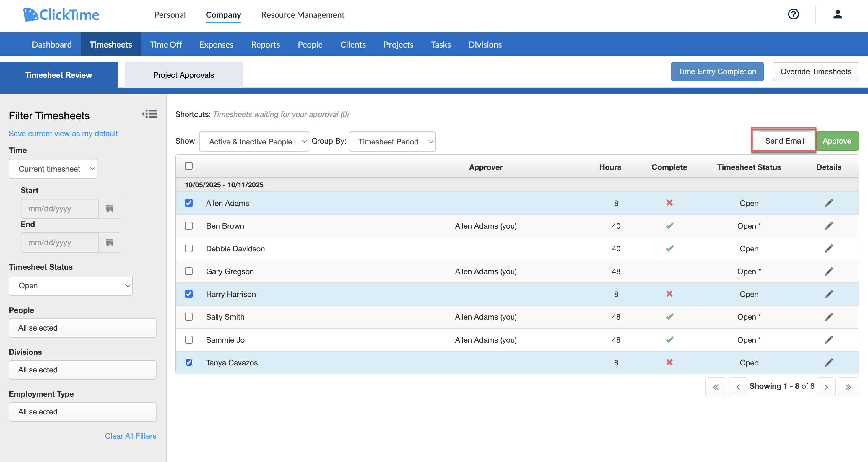Click Save current view as my default
Screen dimensions: 868x462
point(63,134)
